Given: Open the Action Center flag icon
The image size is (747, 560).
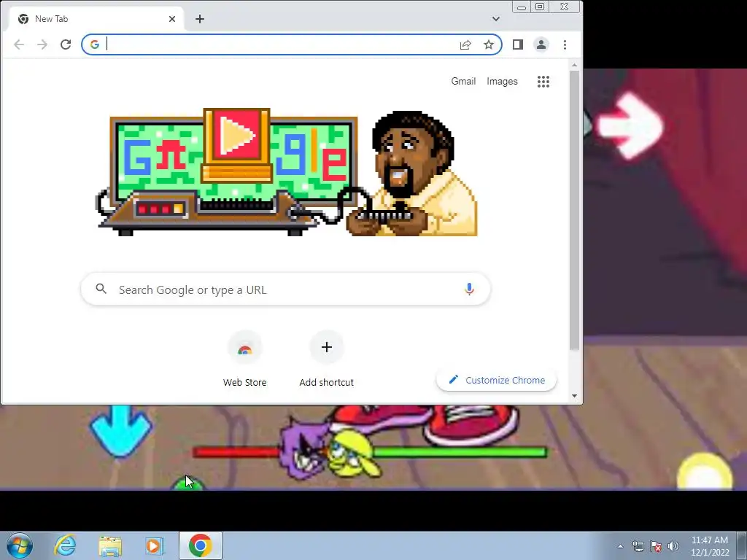Looking at the screenshot, I should click(656, 546).
